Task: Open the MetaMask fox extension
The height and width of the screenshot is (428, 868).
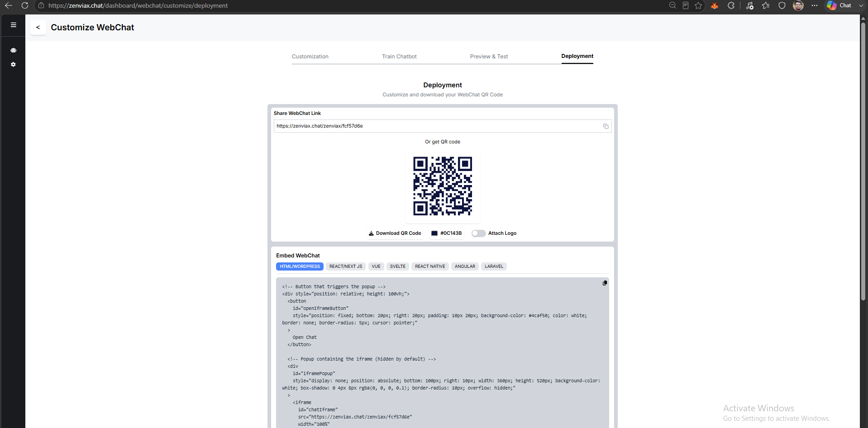Action: click(715, 5)
